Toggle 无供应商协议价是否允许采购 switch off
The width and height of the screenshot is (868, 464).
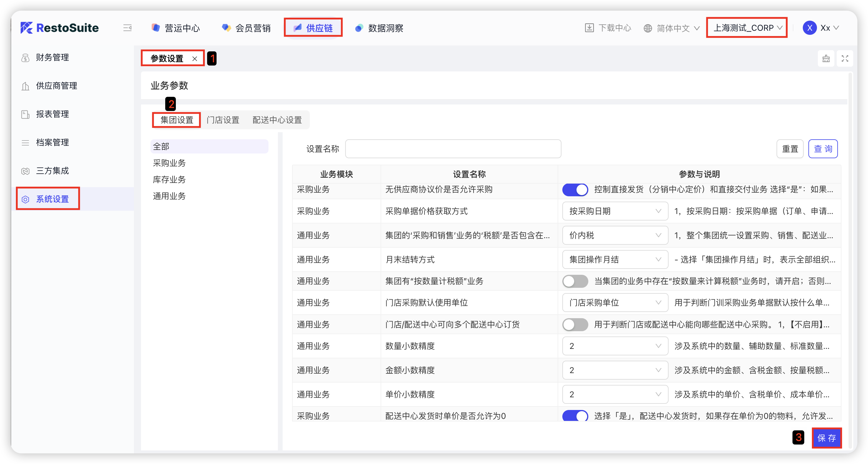point(575,189)
